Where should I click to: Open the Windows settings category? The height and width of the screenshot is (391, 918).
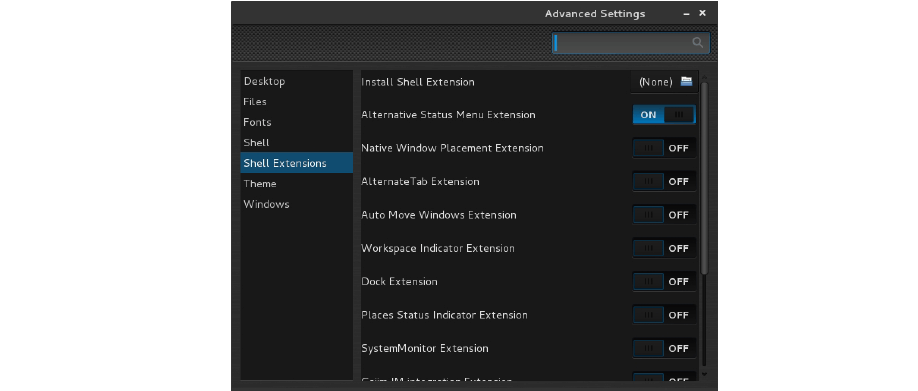pyautogui.click(x=297, y=204)
